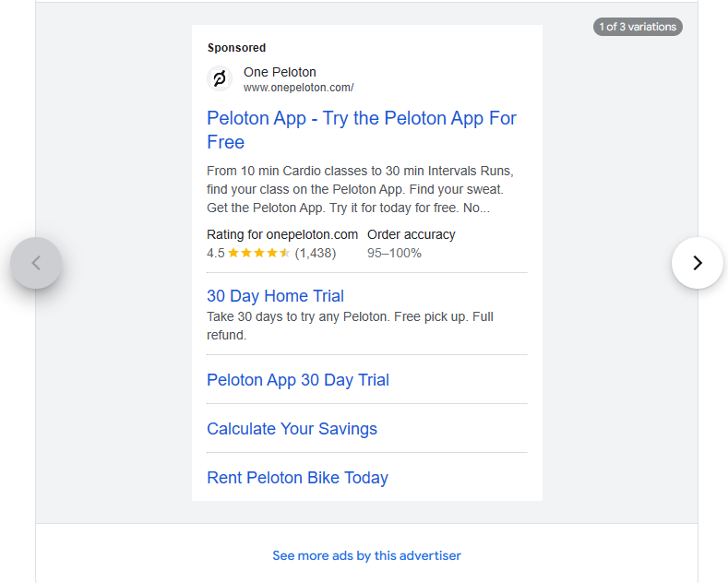Click the '1 of 3 variations' badge
728x583 pixels.
(638, 27)
